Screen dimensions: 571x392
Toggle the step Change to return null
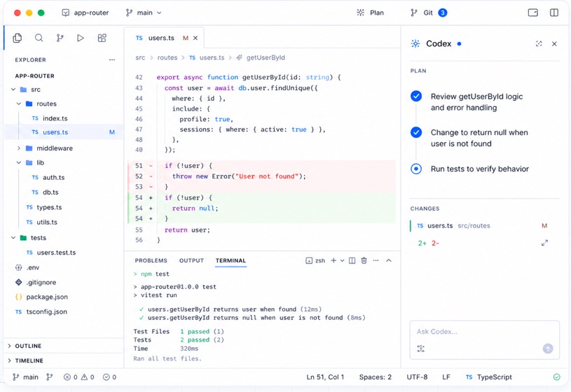416,132
